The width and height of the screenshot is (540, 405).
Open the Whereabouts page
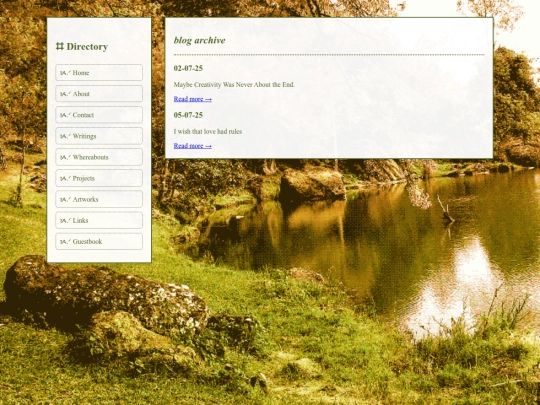[x=99, y=157]
